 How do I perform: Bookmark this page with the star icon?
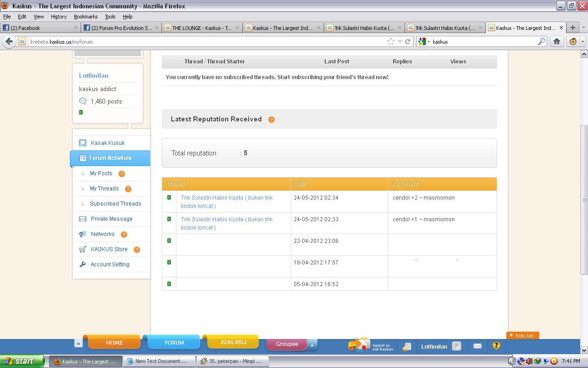click(391, 41)
